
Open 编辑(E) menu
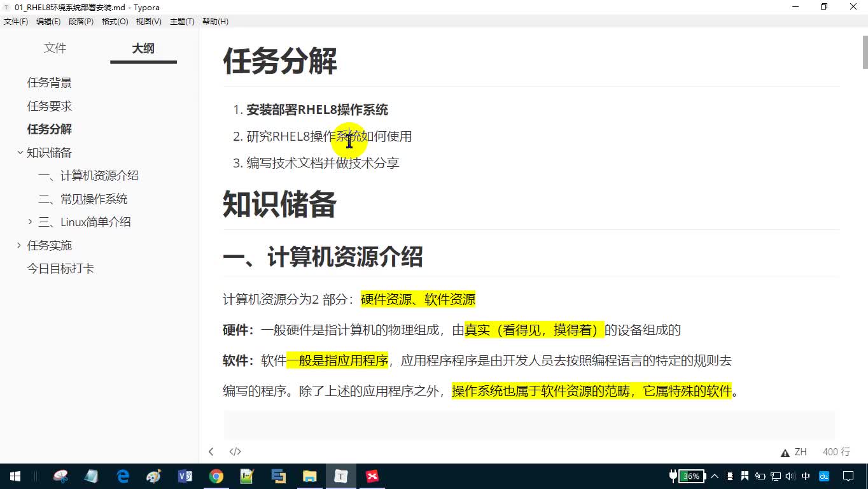click(x=48, y=22)
